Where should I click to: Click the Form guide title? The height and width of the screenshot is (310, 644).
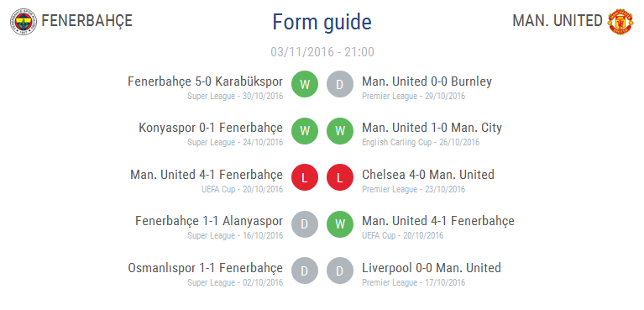[322, 22]
